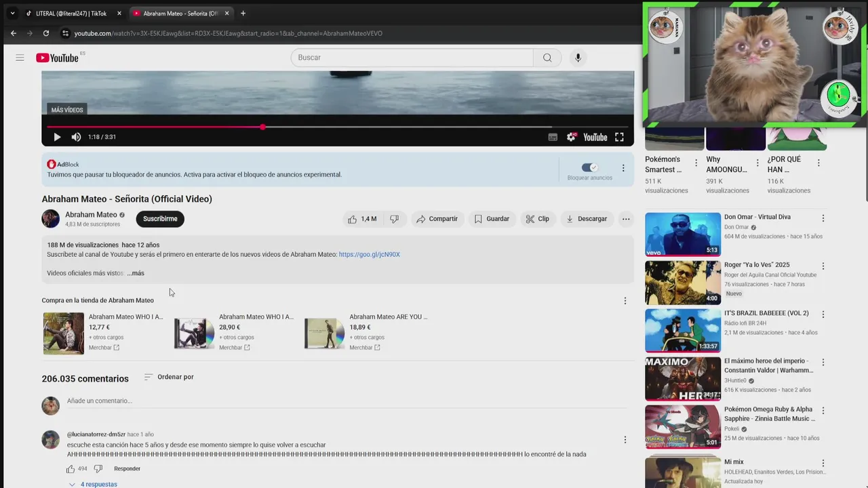The height and width of the screenshot is (488, 868).
Task: Open the Abraham Mateo channel name
Action: point(91,215)
